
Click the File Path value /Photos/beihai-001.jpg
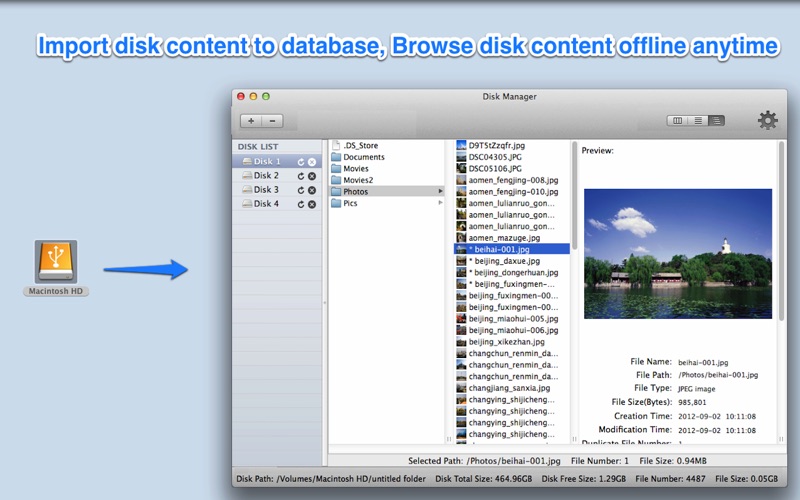[718, 375]
